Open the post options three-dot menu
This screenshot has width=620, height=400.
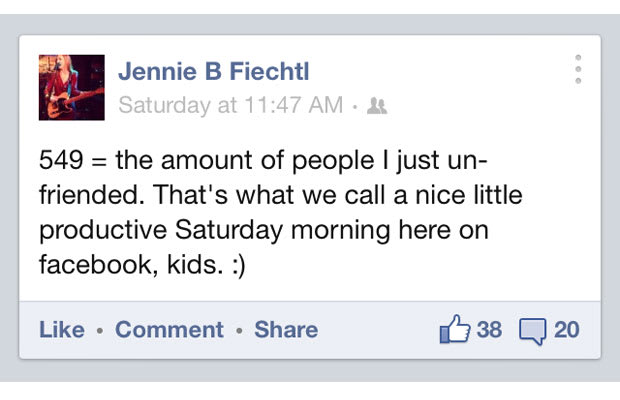coord(578,69)
